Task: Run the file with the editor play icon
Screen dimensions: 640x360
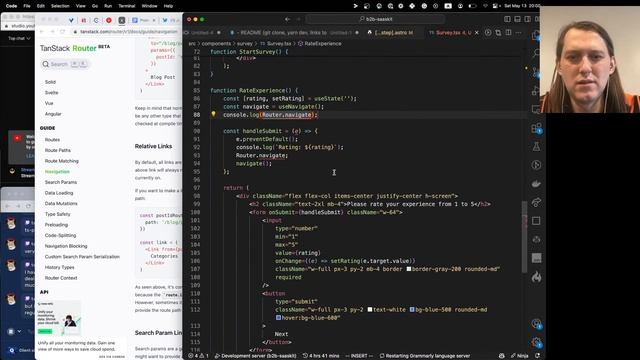Action: click(488, 32)
